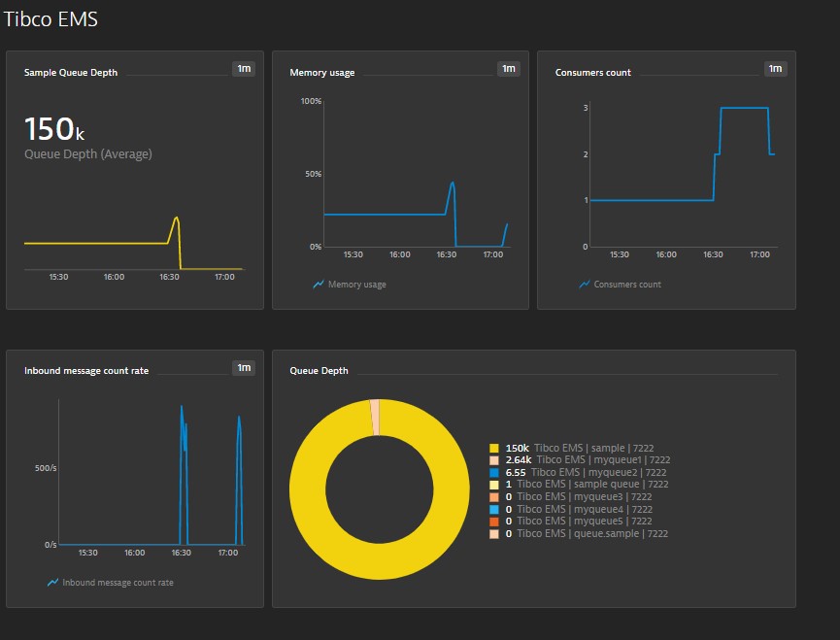This screenshot has height=640, width=840.
Task: Click legend entry 'Tibco EMS | myqueue1 | 7222'
Action: click(x=603, y=460)
